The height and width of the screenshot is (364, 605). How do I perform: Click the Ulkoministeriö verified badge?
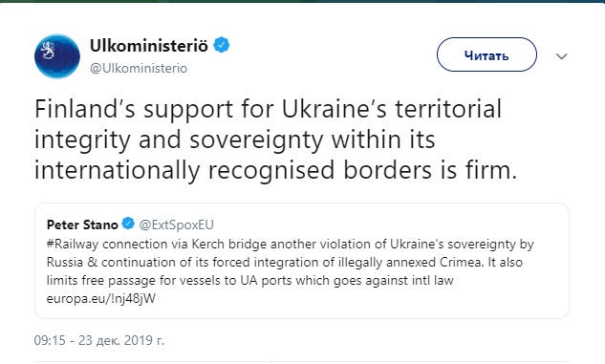click(222, 45)
